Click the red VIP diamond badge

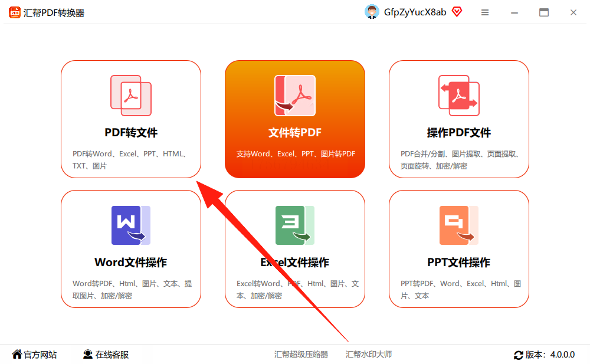(457, 12)
